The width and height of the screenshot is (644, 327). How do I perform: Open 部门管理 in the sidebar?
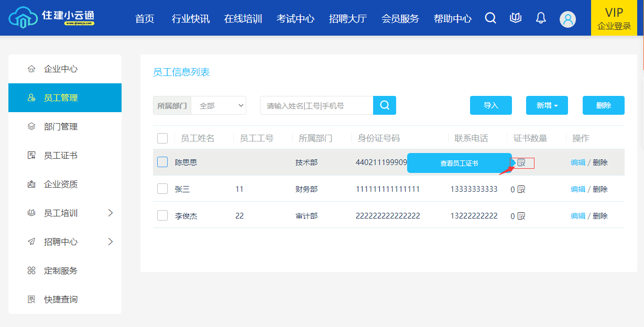point(61,126)
